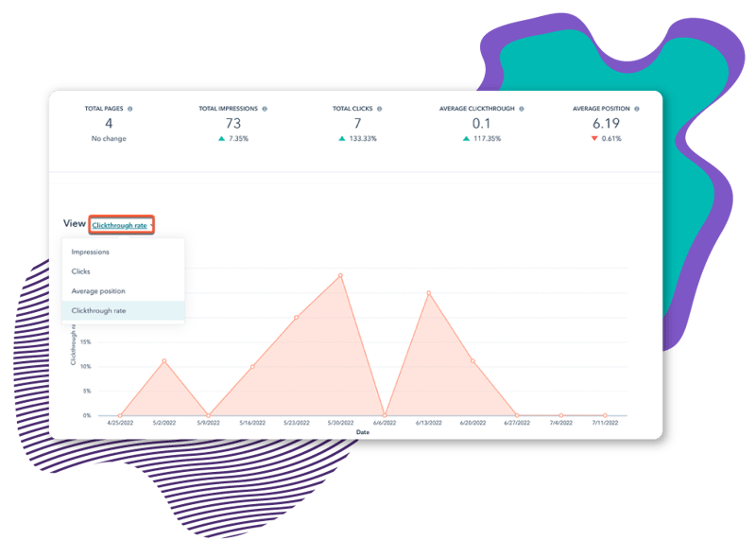756x558 pixels.
Task: Click the Total Impressions value 73
Action: [x=233, y=124]
